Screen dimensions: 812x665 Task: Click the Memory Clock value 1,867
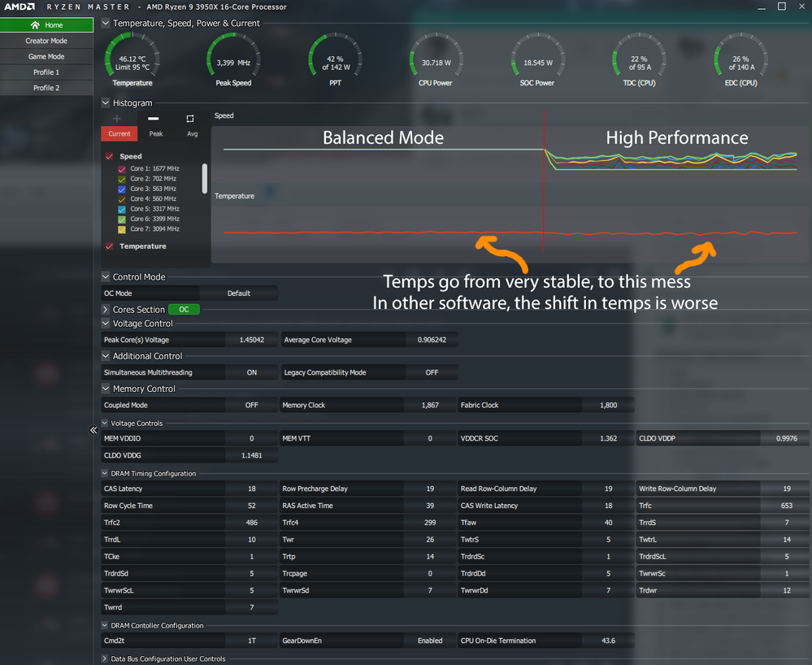(x=430, y=405)
